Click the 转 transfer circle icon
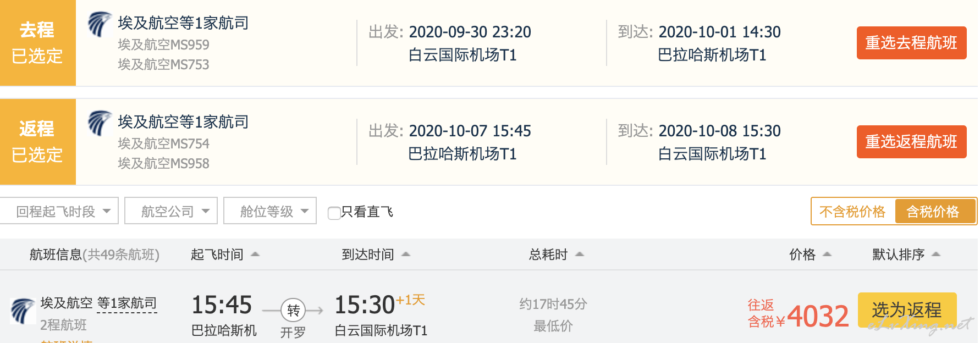The width and height of the screenshot is (980, 343). coord(293,311)
